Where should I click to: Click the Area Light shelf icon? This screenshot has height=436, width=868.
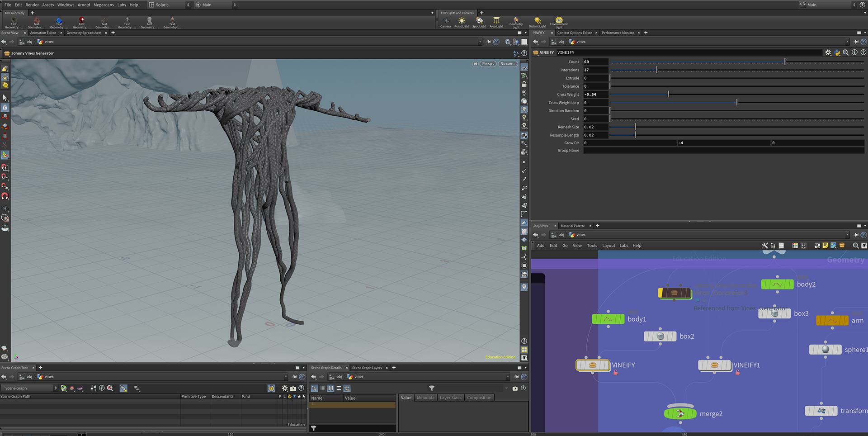click(496, 22)
